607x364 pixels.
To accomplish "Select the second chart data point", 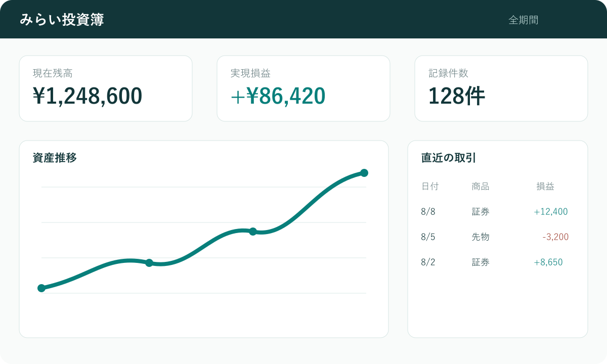I will click(149, 263).
